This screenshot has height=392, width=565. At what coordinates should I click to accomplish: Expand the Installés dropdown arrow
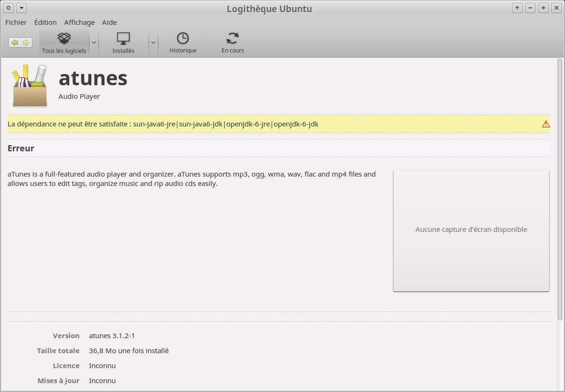coord(153,43)
